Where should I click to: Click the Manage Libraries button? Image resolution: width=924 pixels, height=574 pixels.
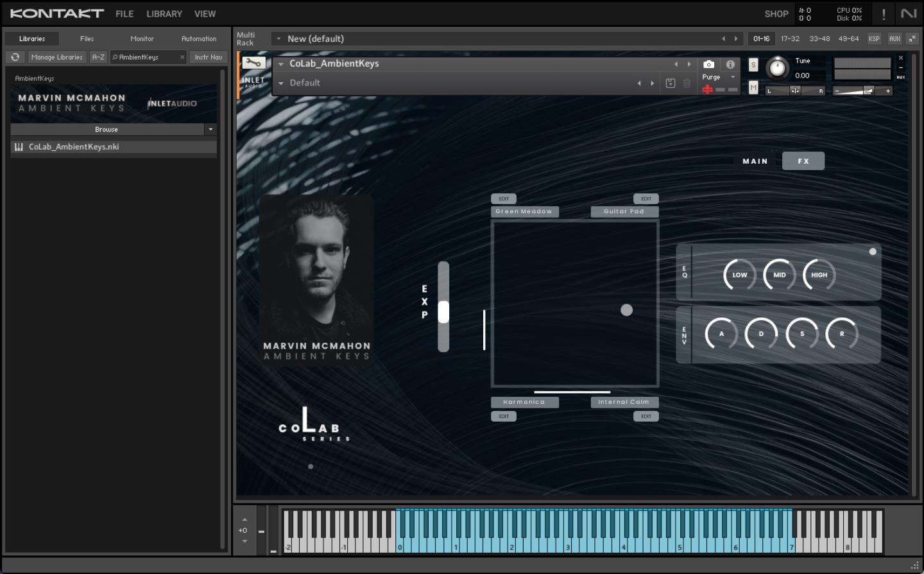(x=56, y=57)
